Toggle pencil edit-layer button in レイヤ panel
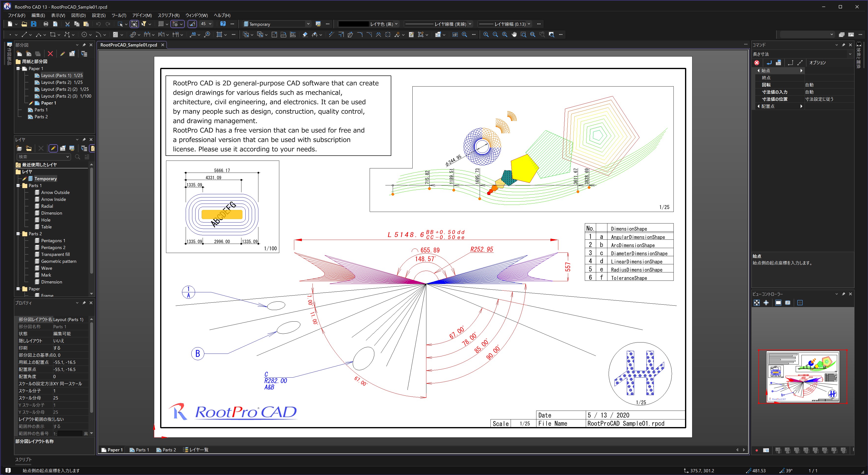This screenshot has height=475, width=868. click(53, 148)
